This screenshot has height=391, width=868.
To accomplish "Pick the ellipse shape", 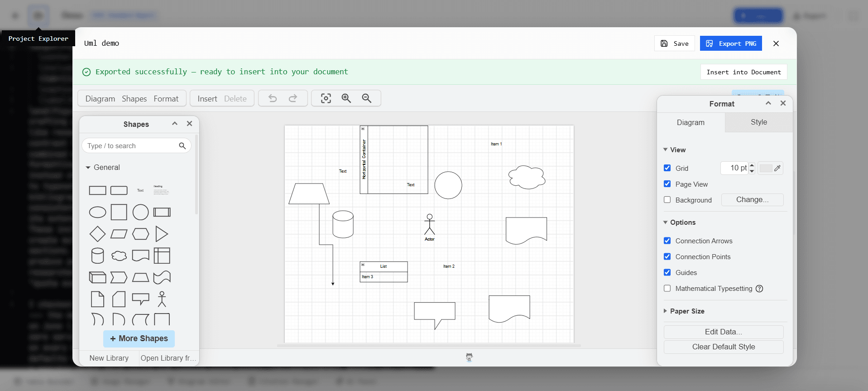I will click(97, 212).
